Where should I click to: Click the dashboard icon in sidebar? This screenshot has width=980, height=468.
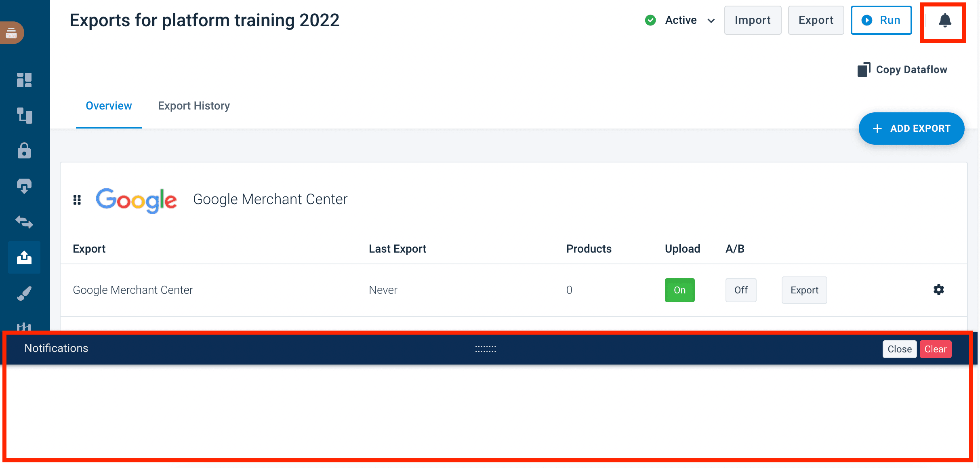click(x=24, y=80)
